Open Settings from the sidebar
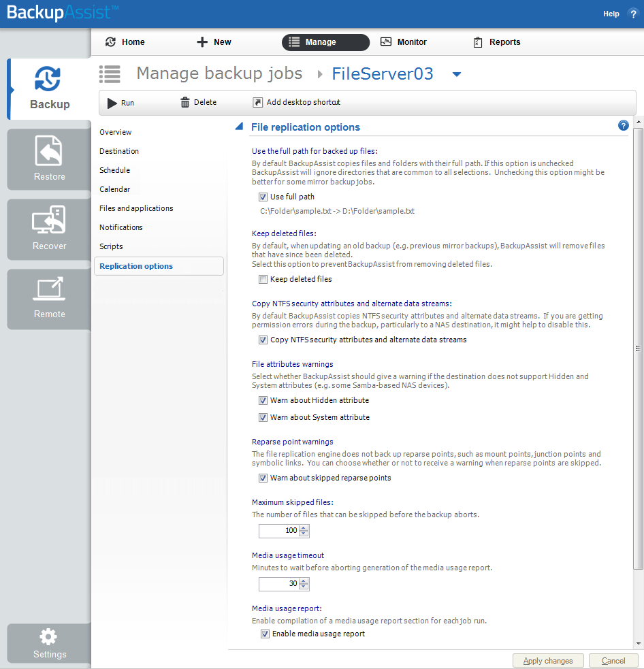644x669 pixels. (x=50, y=642)
